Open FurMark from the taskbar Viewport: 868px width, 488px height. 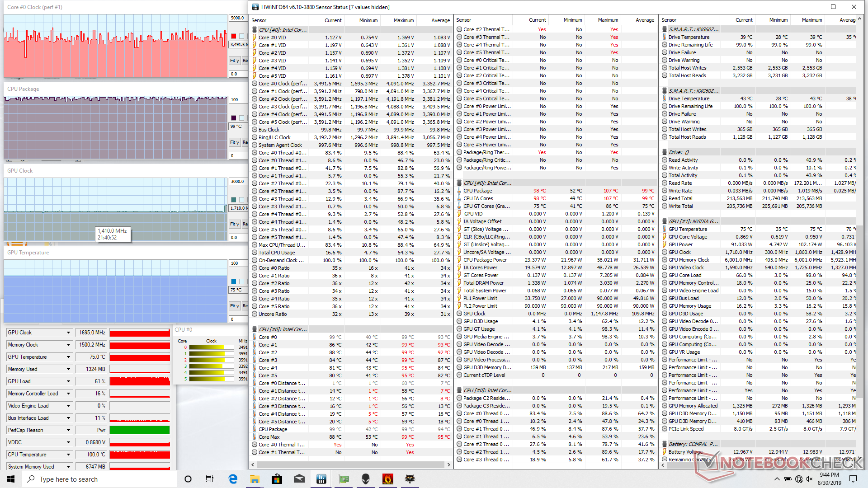(x=387, y=479)
